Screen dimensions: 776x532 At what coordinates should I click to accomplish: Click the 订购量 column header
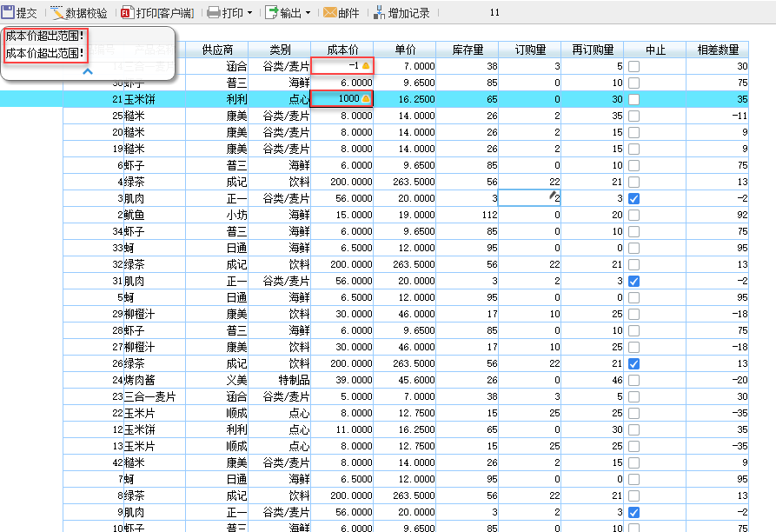pos(530,50)
